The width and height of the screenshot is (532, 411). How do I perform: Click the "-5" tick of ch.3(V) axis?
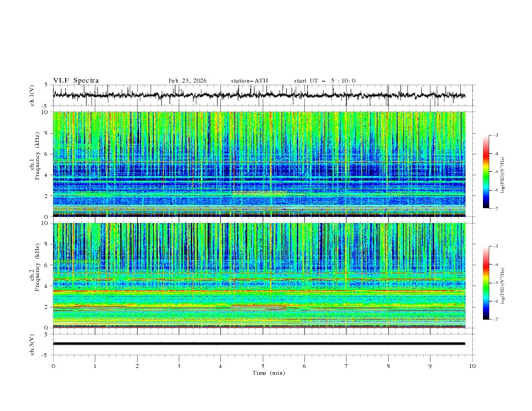pos(45,355)
